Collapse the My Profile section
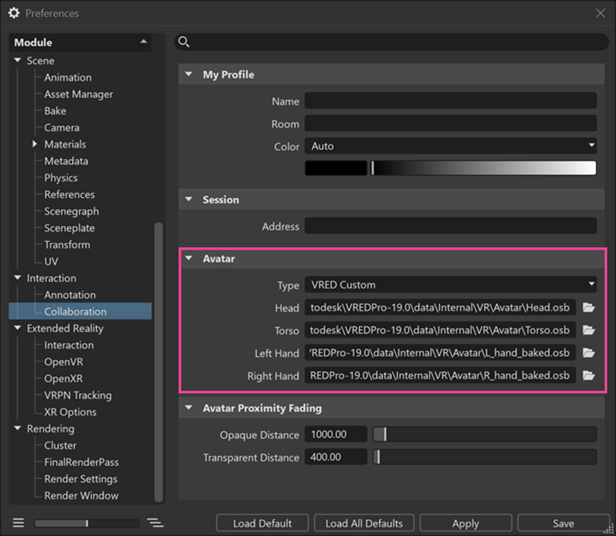 189,74
